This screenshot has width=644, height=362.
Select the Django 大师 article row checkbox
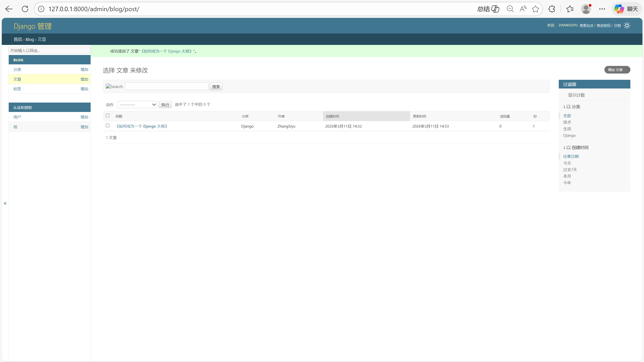108,126
